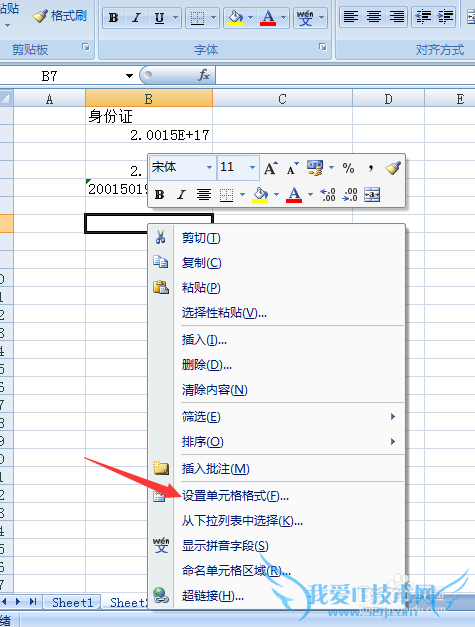The height and width of the screenshot is (627, 475).
Task: Choose 显示拼音字段(S) in context menu
Action: click(x=277, y=546)
